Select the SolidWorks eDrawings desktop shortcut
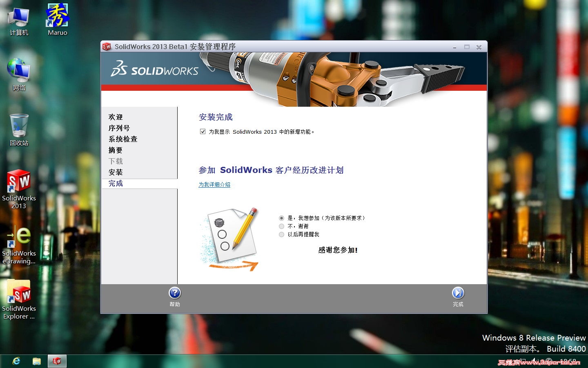 click(x=19, y=245)
